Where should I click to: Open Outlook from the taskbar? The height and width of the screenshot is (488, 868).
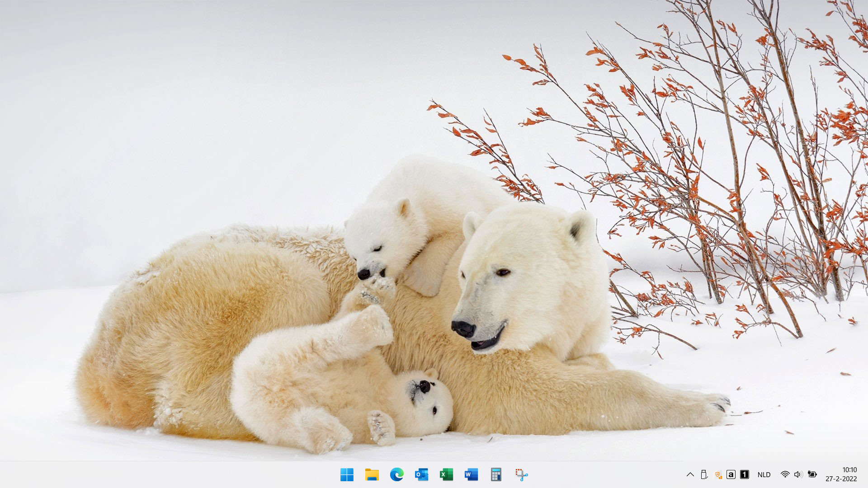pyautogui.click(x=421, y=474)
